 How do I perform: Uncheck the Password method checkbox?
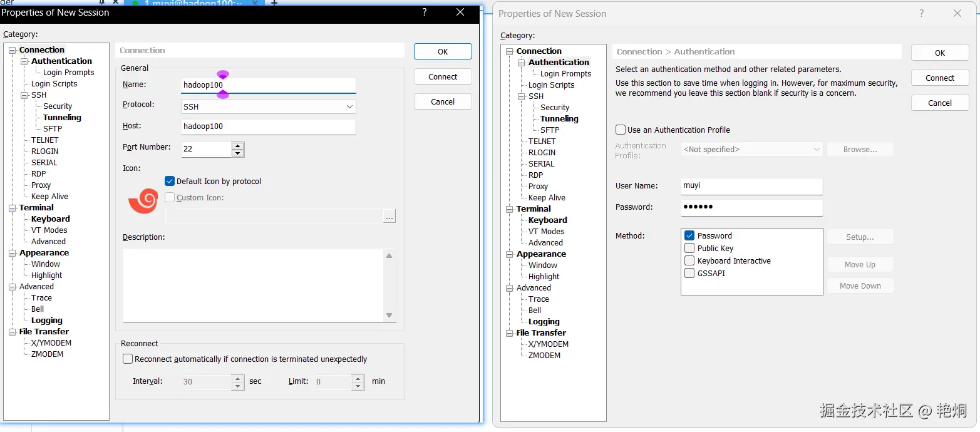coord(689,235)
